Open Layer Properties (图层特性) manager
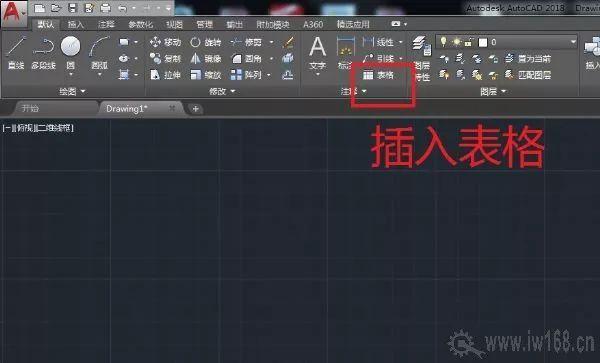 point(422,58)
